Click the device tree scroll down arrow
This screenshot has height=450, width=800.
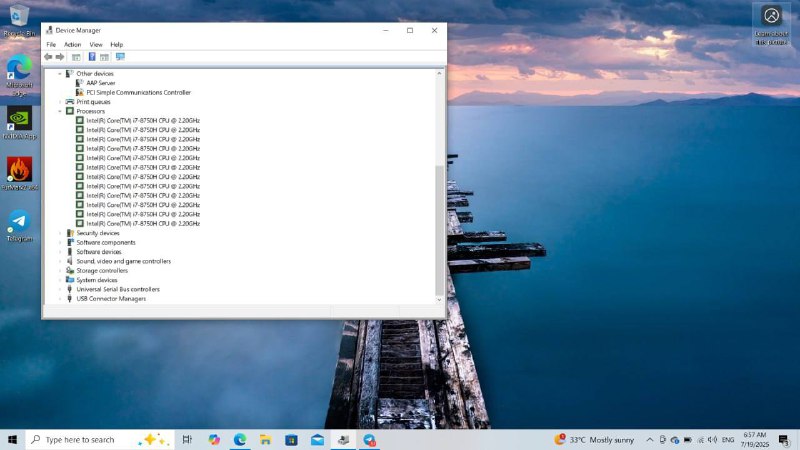click(439, 300)
